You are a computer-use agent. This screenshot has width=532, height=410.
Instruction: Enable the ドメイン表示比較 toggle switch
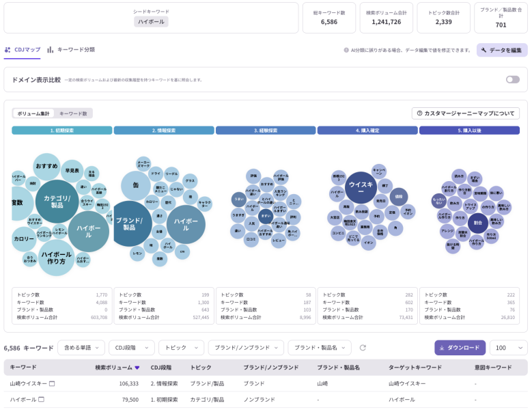(512, 79)
